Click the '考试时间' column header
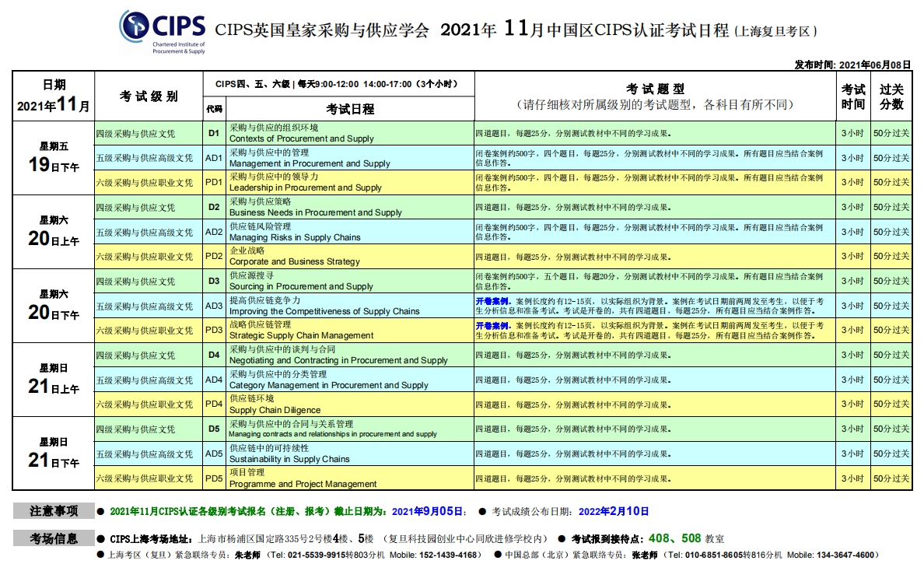 (x=852, y=96)
